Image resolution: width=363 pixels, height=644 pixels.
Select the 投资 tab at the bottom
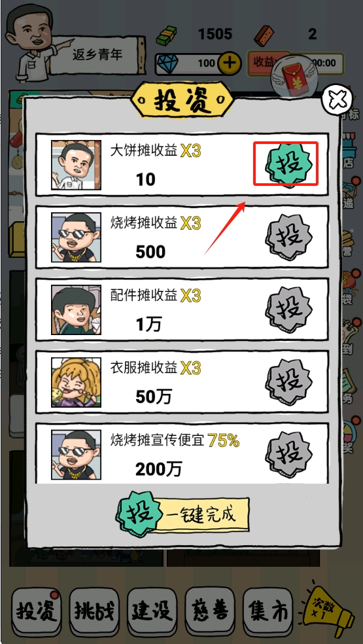36,611
